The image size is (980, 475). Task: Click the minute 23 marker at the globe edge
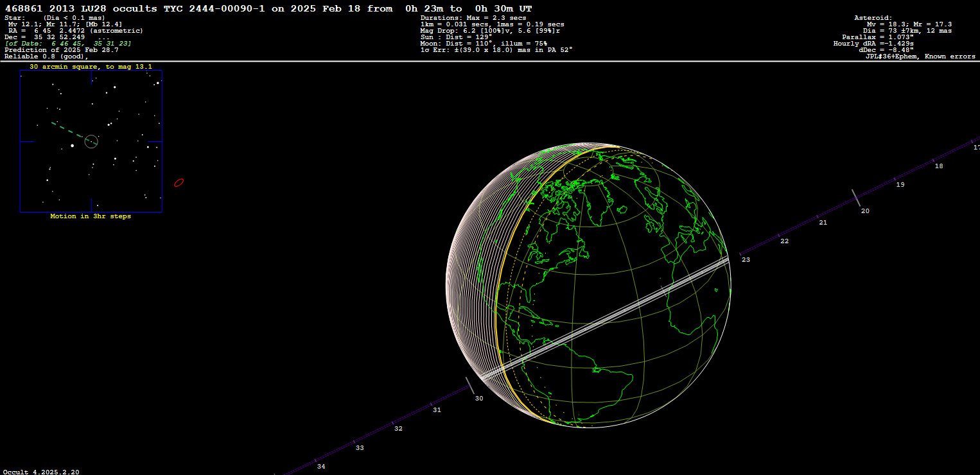tap(745, 259)
